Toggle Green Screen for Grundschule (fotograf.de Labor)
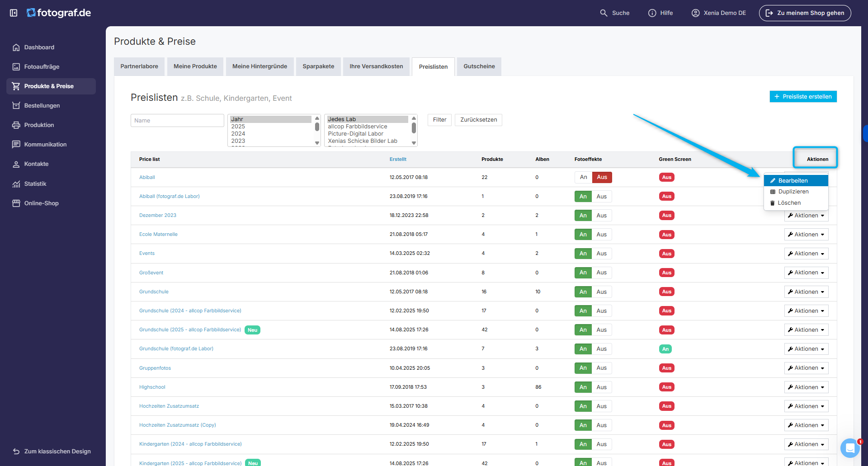868x466 pixels. tap(665, 349)
